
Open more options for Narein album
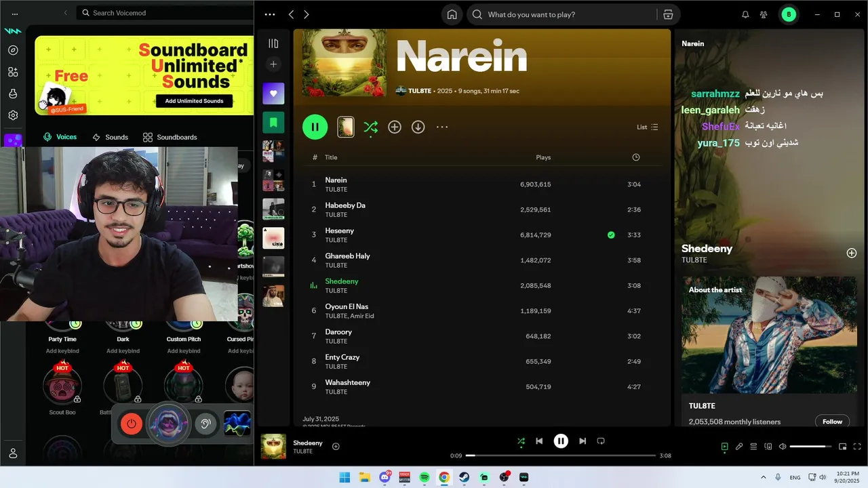click(x=442, y=127)
